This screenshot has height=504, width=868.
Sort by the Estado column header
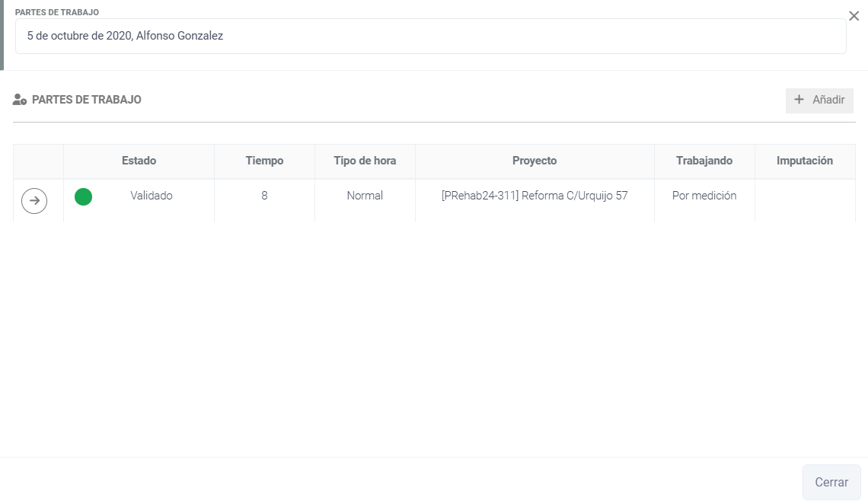139,161
